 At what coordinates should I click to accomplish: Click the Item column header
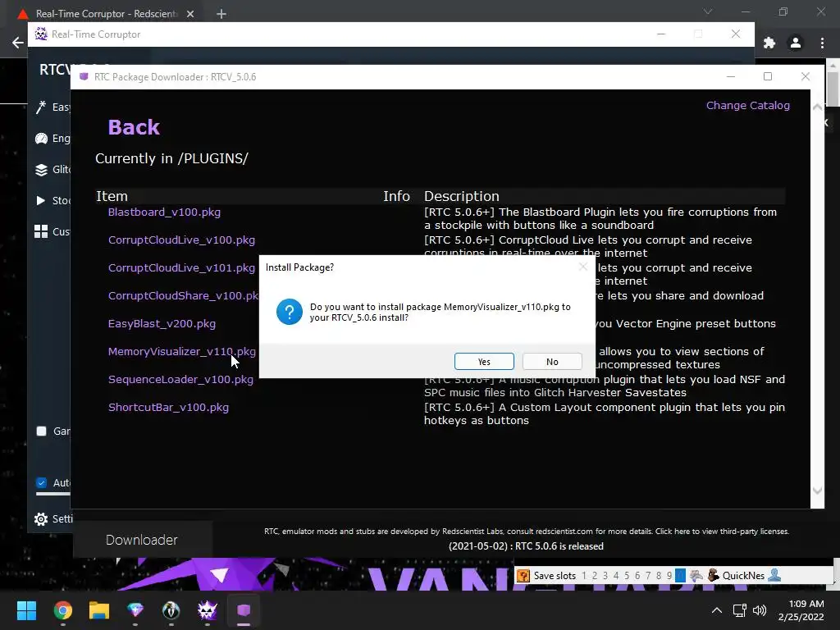(112, 196)
